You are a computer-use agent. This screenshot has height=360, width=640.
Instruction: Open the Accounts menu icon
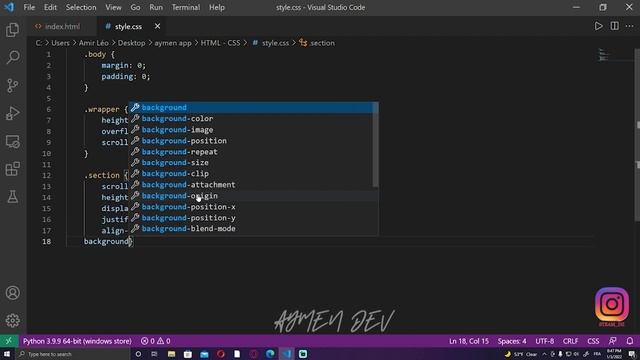(13, 293)
